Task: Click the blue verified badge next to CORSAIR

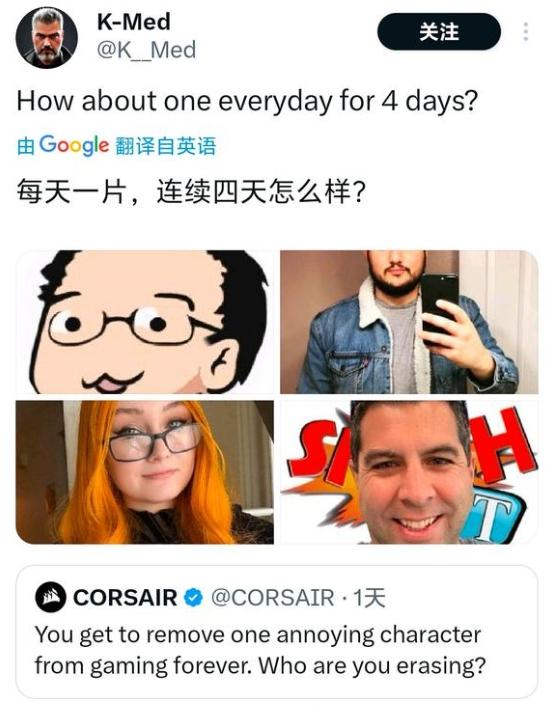Action: [193, 598]
